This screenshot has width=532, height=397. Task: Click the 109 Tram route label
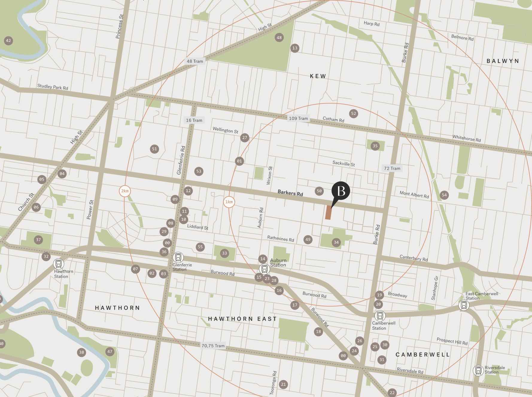[298, 118]
